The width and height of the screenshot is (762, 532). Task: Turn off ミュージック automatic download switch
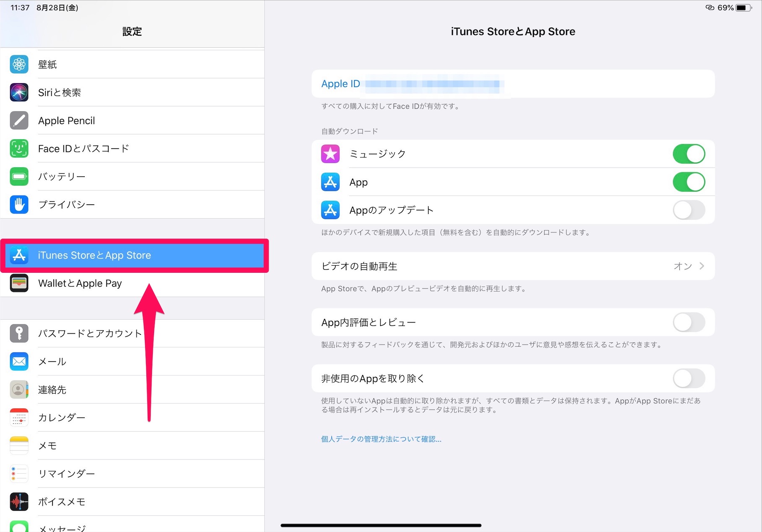689,154
